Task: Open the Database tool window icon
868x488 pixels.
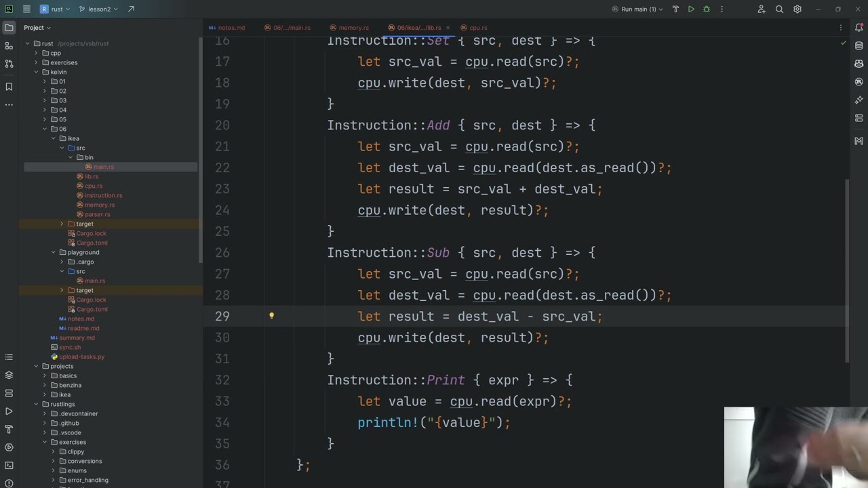Action: pos(859,46)
